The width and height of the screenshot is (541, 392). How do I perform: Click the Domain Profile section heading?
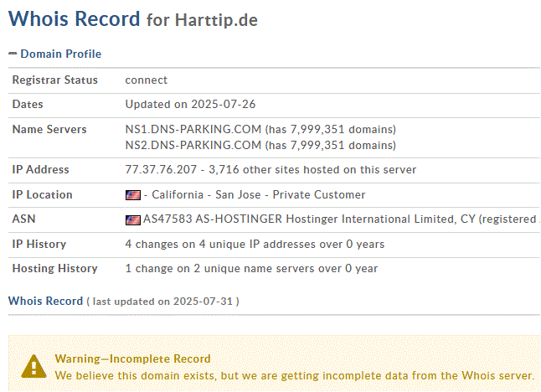coord(60,54)
